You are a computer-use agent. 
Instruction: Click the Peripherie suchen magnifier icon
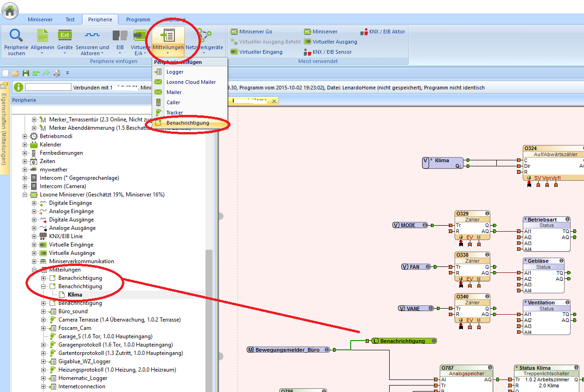16,36
